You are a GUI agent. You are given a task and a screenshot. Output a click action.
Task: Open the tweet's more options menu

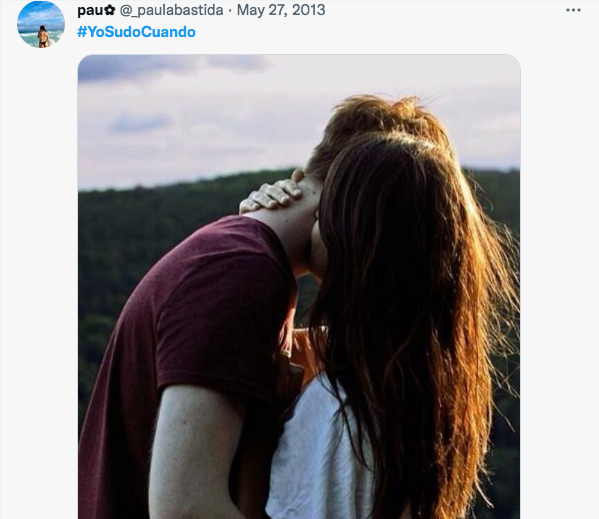[573, 10]
